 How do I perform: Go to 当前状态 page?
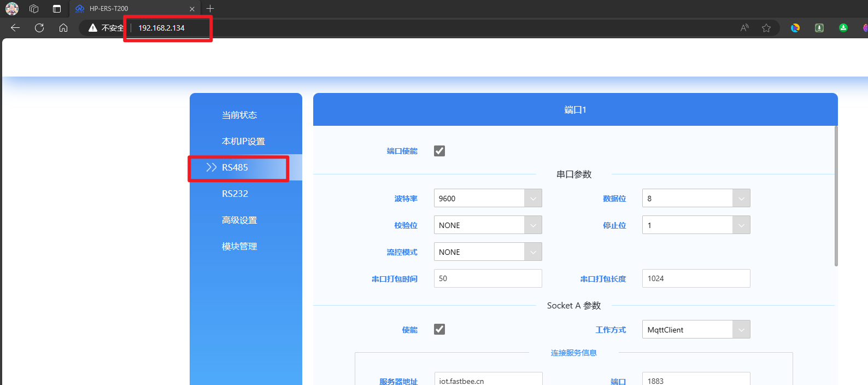239,115
